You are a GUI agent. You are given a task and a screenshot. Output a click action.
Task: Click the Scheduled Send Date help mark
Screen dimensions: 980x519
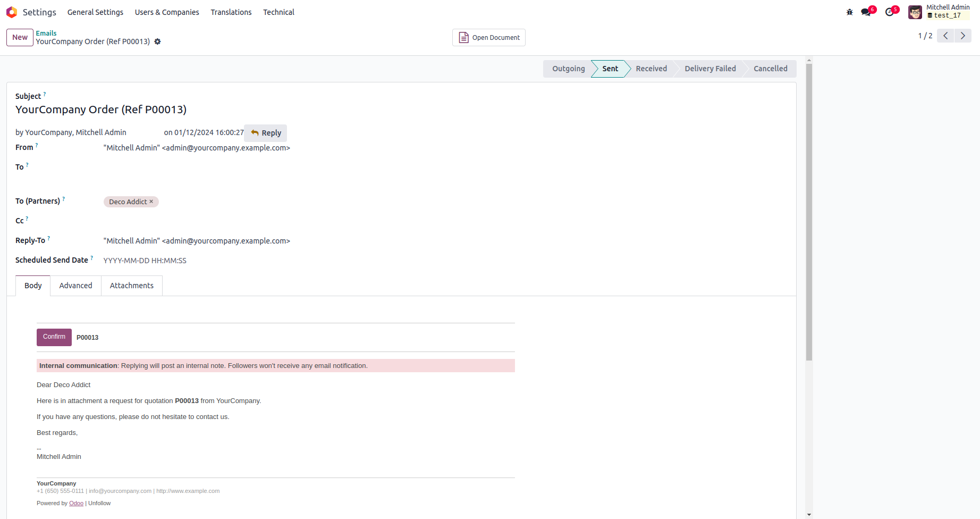pyautogui.click(x=92, y=258)
